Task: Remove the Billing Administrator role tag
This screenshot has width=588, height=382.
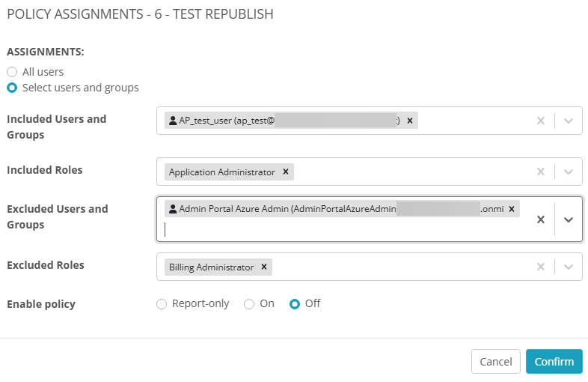Action: pyautogui.click(x=264, y=267)
